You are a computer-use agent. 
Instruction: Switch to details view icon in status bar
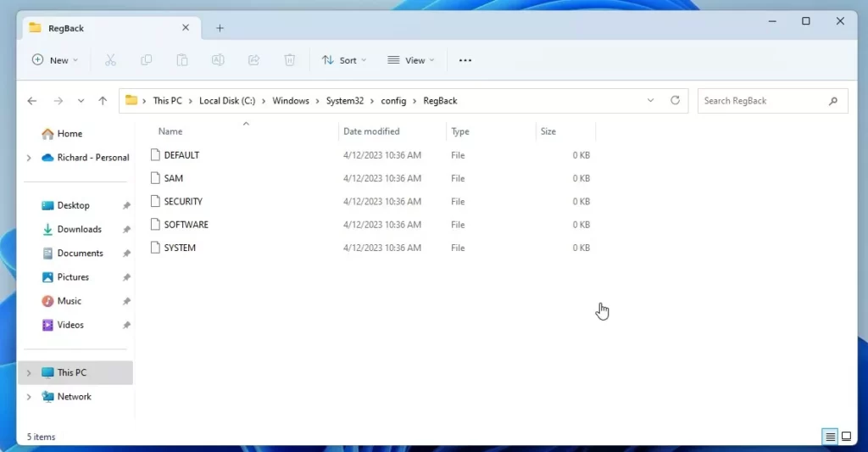(x=830, y=437)
